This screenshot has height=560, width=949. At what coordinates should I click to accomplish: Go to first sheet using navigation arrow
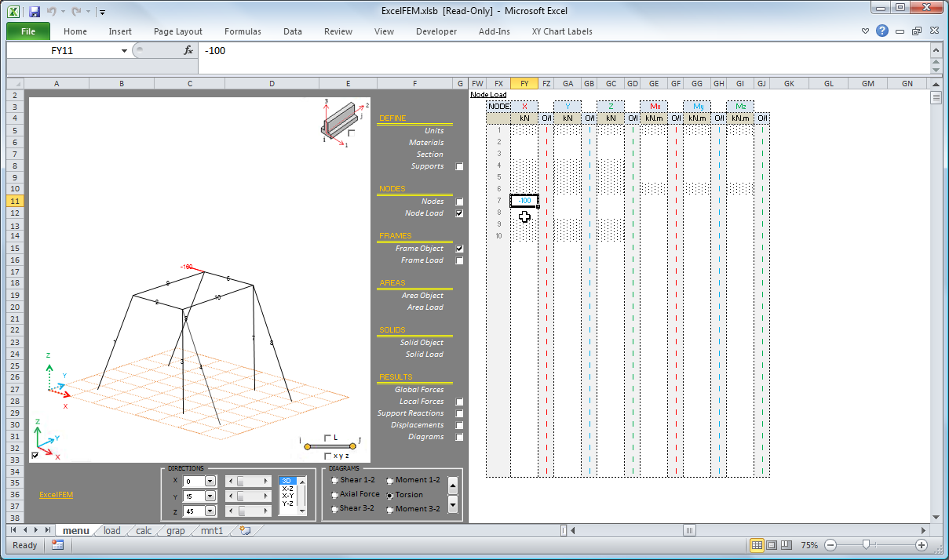click(13, 530)
